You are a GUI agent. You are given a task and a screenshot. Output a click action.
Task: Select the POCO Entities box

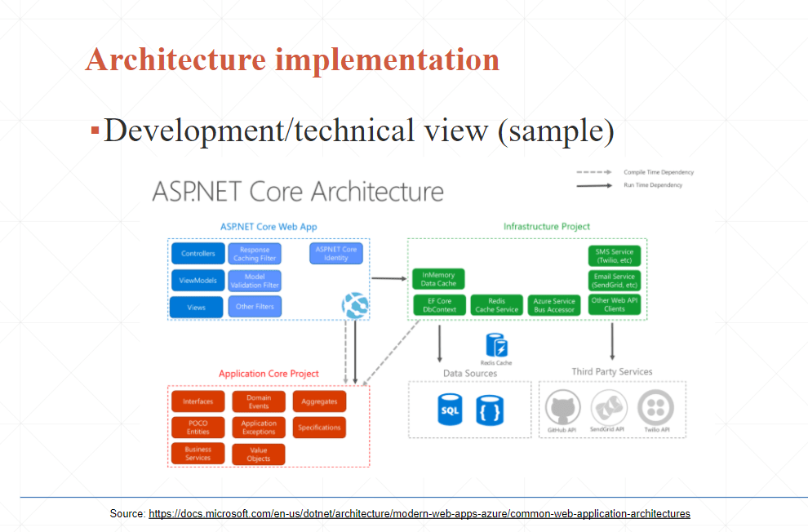click(x=198, y=428)
